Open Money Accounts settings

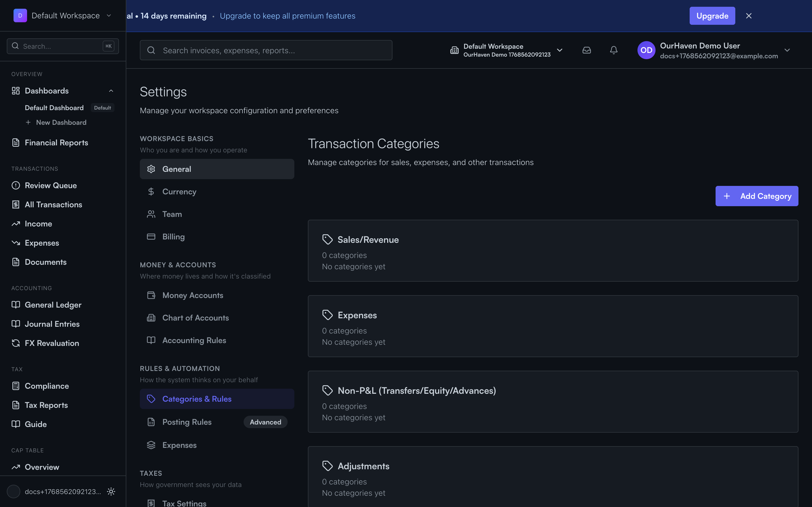193,295
